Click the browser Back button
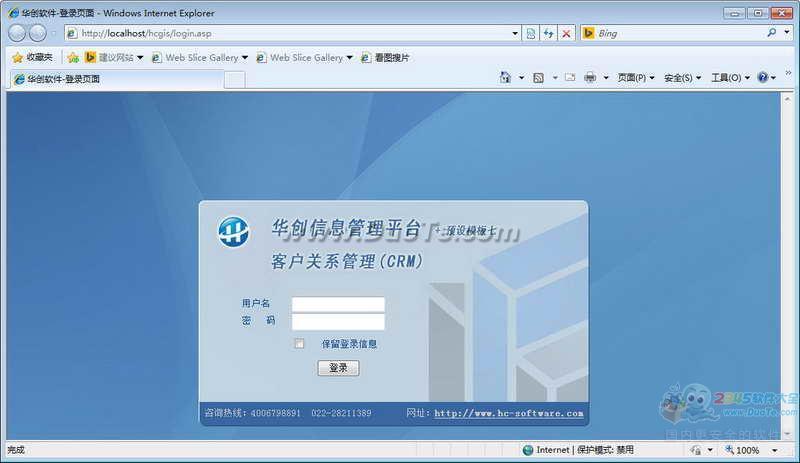The height and width of the screenshot is (463, 800). point(17,33)
